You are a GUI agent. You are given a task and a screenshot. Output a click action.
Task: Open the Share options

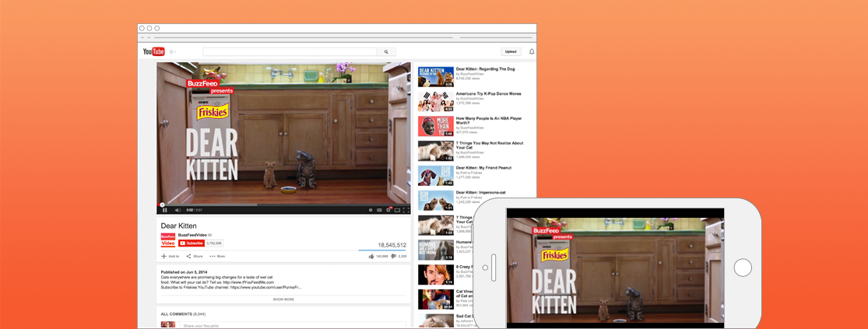tap(195, 256)
